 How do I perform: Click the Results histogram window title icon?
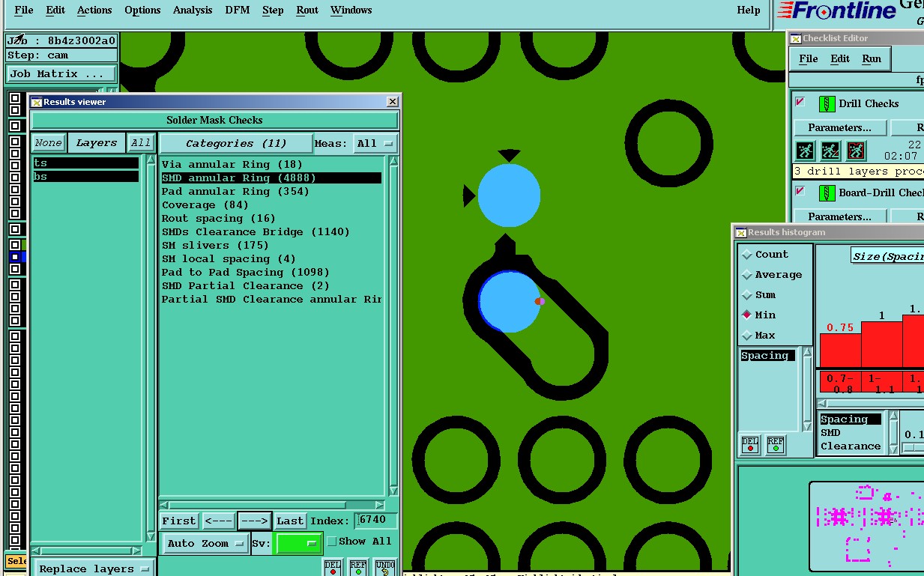pyautogui.click(x=740, y=232)
